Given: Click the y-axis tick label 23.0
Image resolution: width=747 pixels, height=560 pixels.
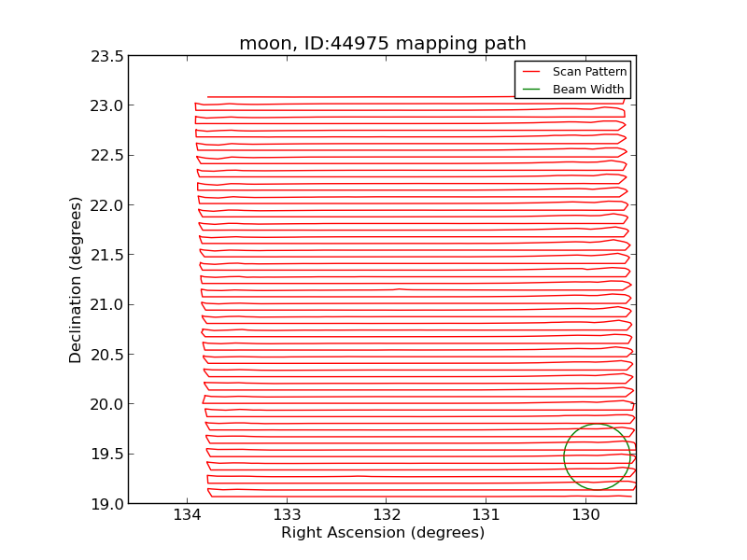Looking at the screenshot, I should pyautogui.click(x=107, y=105).
